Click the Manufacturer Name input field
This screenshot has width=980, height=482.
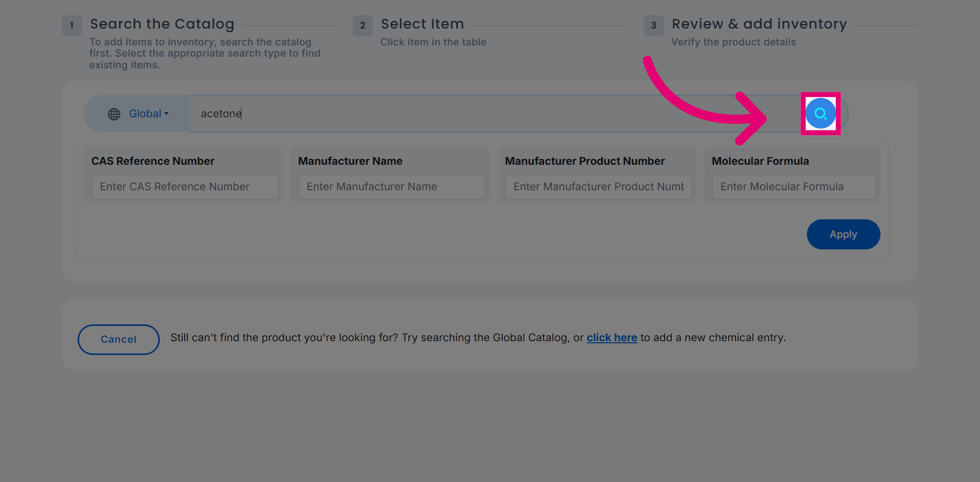point(391,187)
